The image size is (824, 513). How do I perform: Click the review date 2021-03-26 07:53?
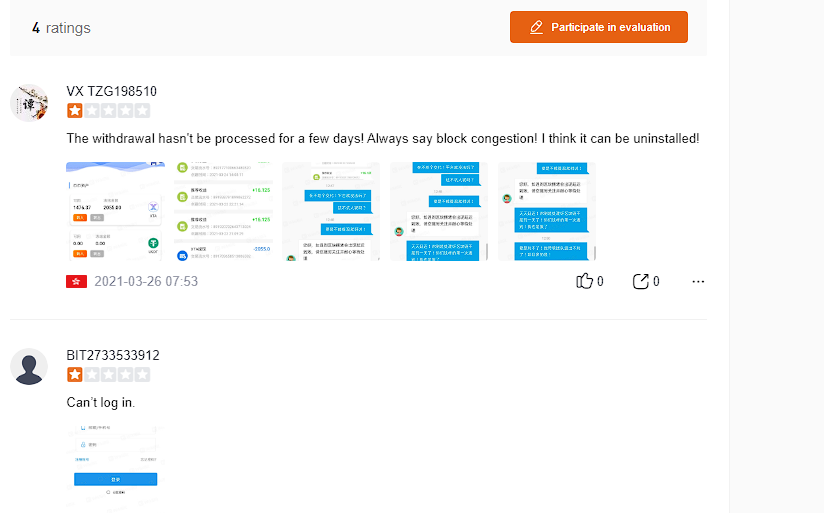click(146, 281)
